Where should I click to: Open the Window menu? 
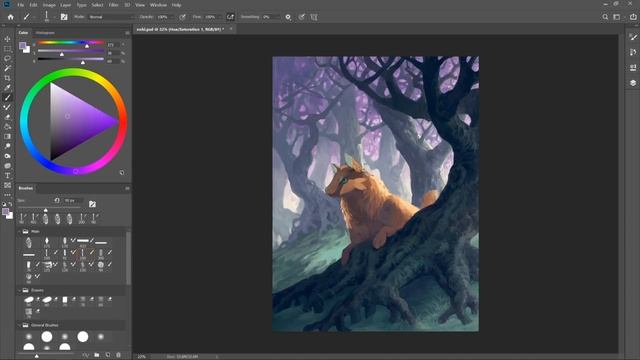[x=158, y=5]
